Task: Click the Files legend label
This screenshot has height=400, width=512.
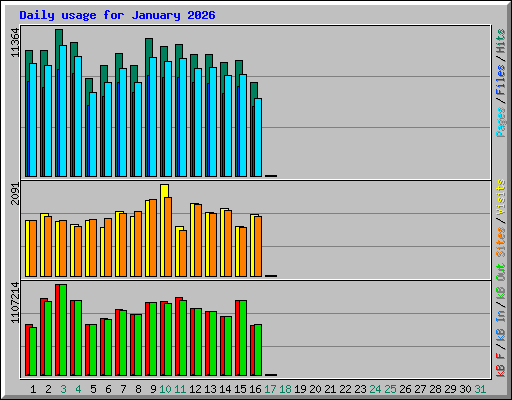Action: point(501,80)
